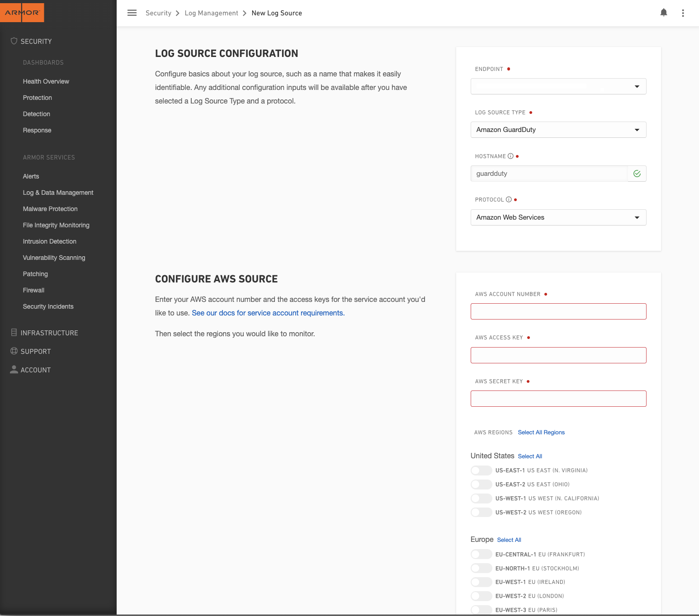
Task: Open docs for service account requirements
Action: (268, 313)
